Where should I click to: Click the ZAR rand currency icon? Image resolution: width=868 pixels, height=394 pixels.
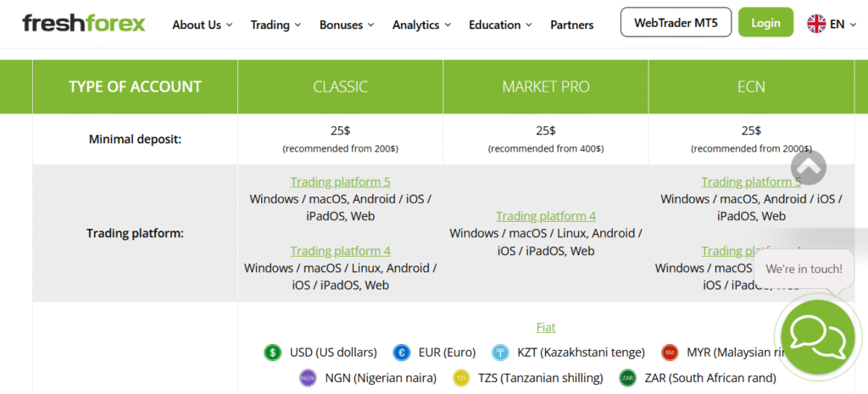click(628, 378)
